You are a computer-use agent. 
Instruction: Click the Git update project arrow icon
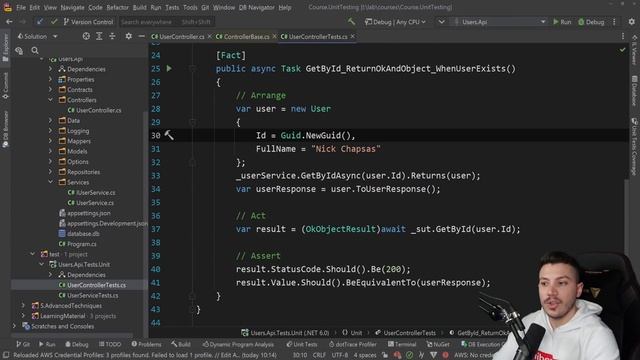(40, 22)
